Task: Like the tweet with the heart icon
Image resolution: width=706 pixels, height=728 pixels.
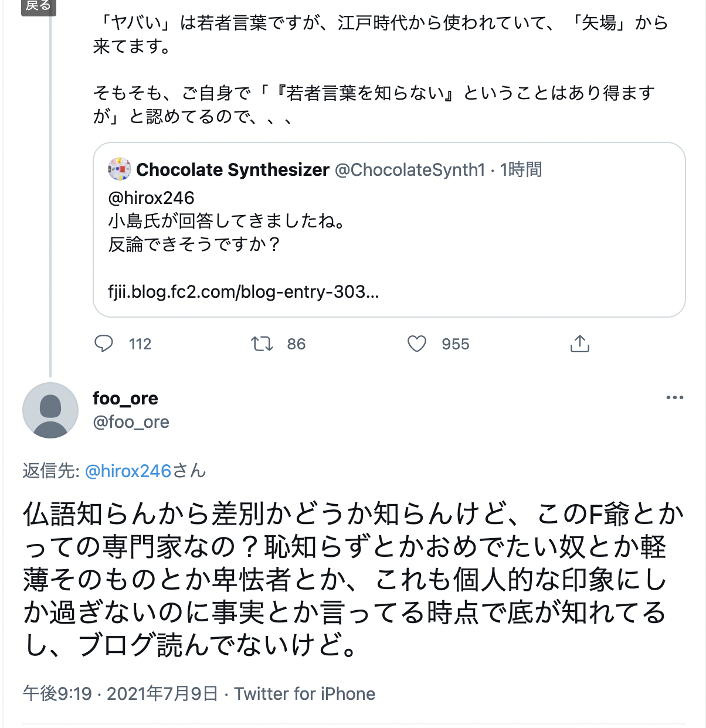Action: pyautogui.click(x=417, y=343)
